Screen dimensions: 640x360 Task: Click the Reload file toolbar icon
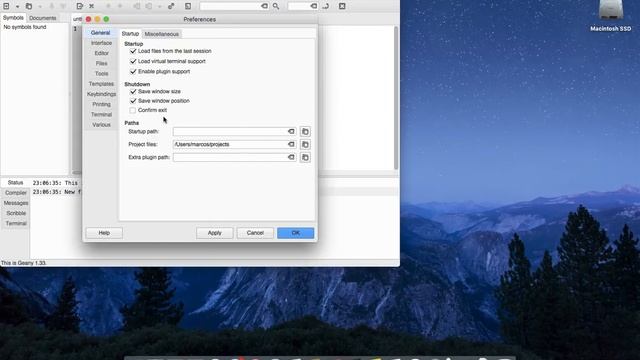coord(80,6)
